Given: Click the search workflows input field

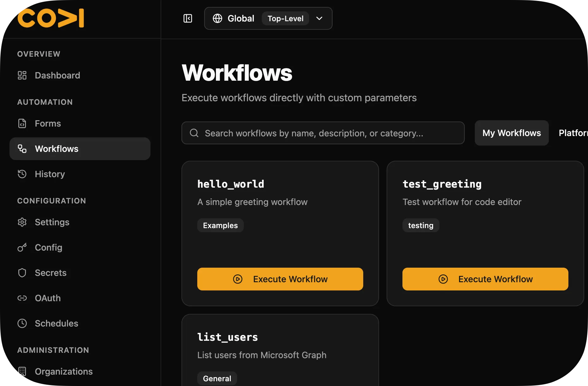Looking at the screenshot, I should click(x=322, y=133).
